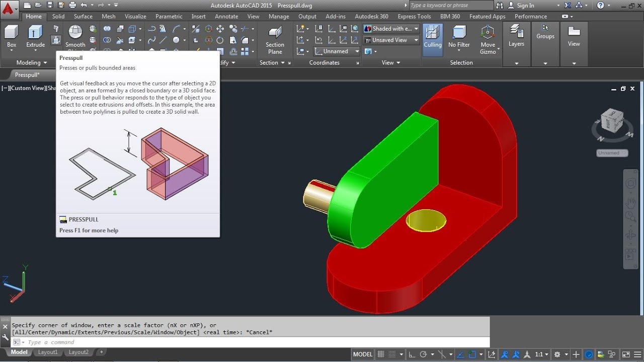Click the Workspace Switching gear icon

[557, 354]
